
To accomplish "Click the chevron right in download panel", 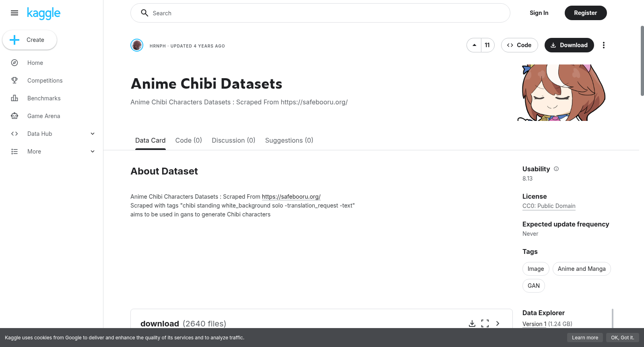I will (x=498, y=324).
